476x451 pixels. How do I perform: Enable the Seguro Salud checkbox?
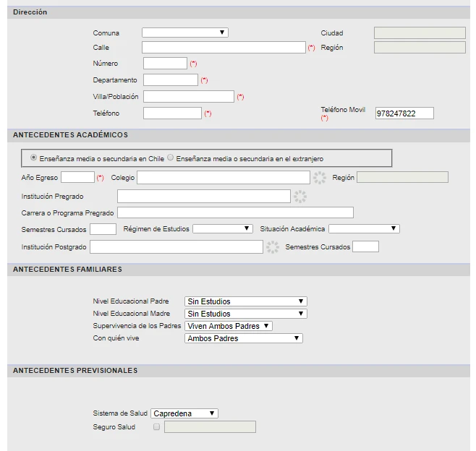click(156, 427)
